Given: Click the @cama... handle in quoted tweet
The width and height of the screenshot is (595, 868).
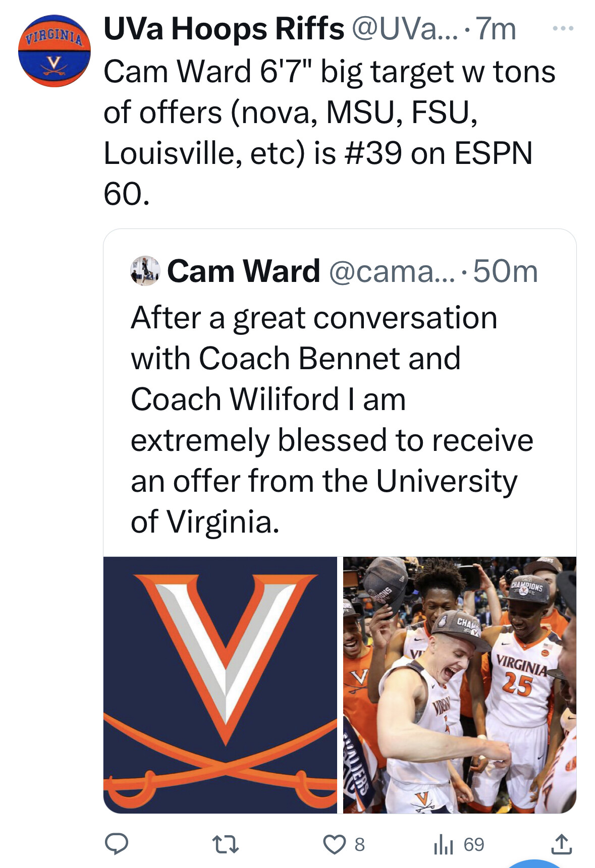Looking at the screenshot, I should (392, 271).
